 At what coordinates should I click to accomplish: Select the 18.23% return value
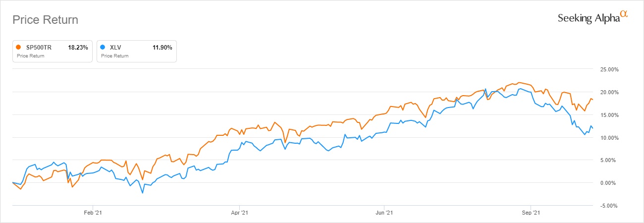coord(78,48)
